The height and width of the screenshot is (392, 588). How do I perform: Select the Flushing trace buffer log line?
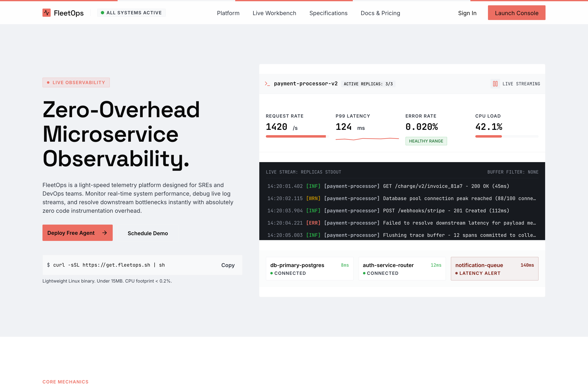pos(402,235)
